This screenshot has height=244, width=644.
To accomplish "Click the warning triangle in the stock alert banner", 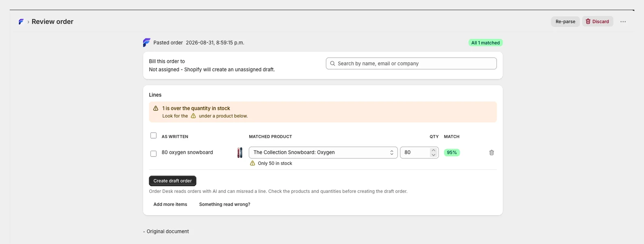I will coord(156,109).
